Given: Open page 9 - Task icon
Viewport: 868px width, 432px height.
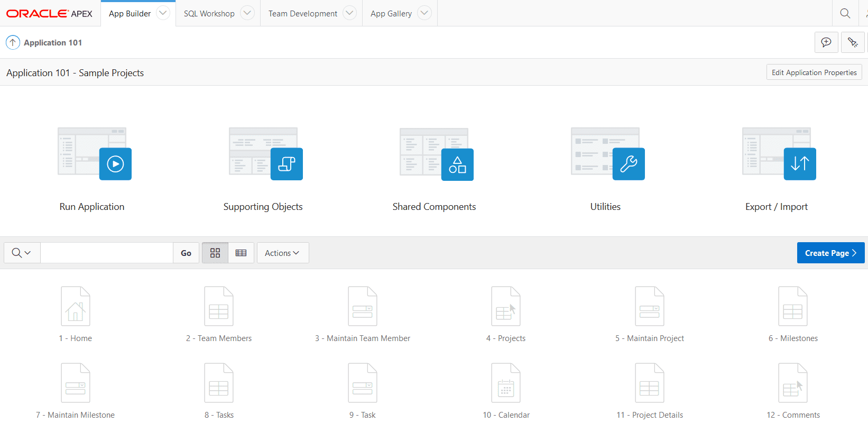Looking at the screenshot, I should point(363,383).
